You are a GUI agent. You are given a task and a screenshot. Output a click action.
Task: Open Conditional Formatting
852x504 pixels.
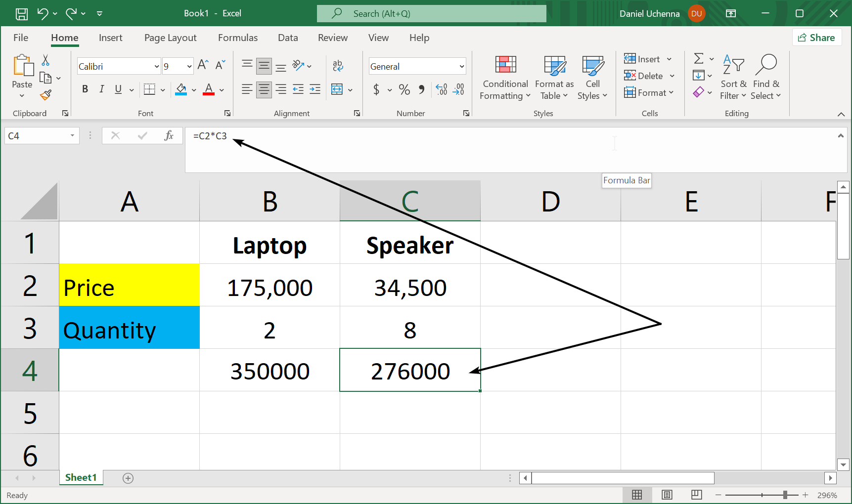click(x=505, y=78)
